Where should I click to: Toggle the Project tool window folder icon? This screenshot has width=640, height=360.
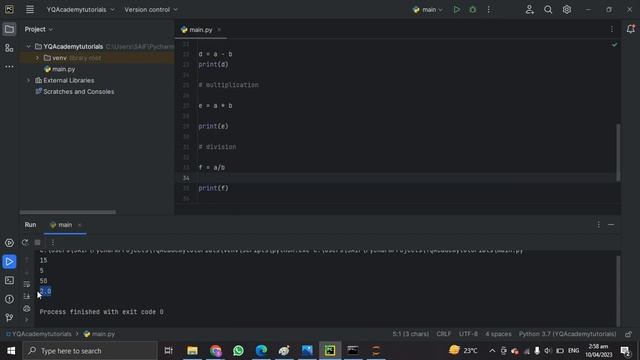pyautogui.click(x=9, y=29)
